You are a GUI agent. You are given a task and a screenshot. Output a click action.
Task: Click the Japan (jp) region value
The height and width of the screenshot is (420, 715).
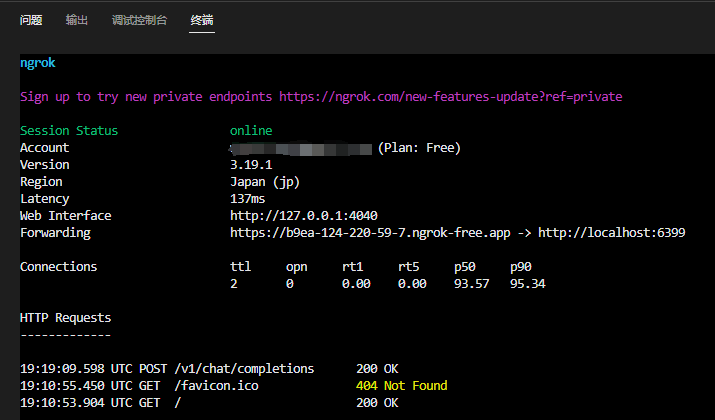pyautogui.click(x=265, y=182)
